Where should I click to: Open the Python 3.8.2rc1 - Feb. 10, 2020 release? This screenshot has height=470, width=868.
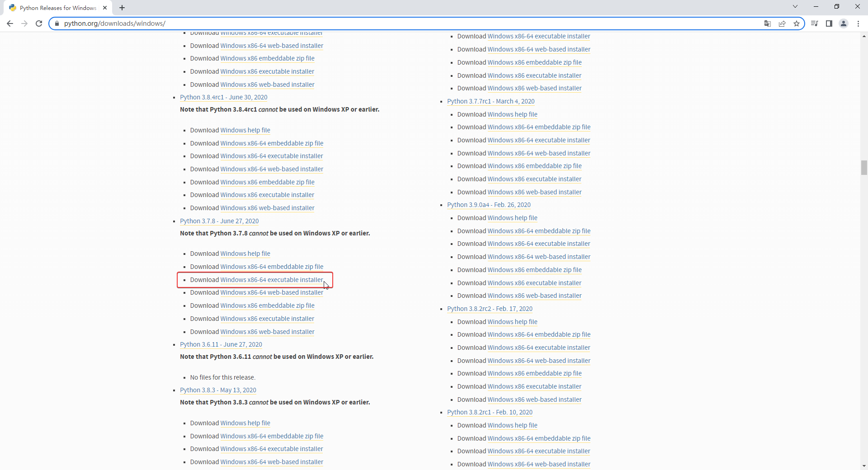click(x=490, y=412)
